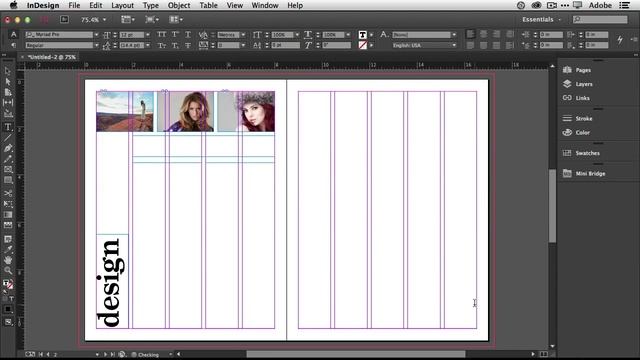The image size is (640, 360).
Task: Toggle Small Caps formatting
Action: (162, 45)
